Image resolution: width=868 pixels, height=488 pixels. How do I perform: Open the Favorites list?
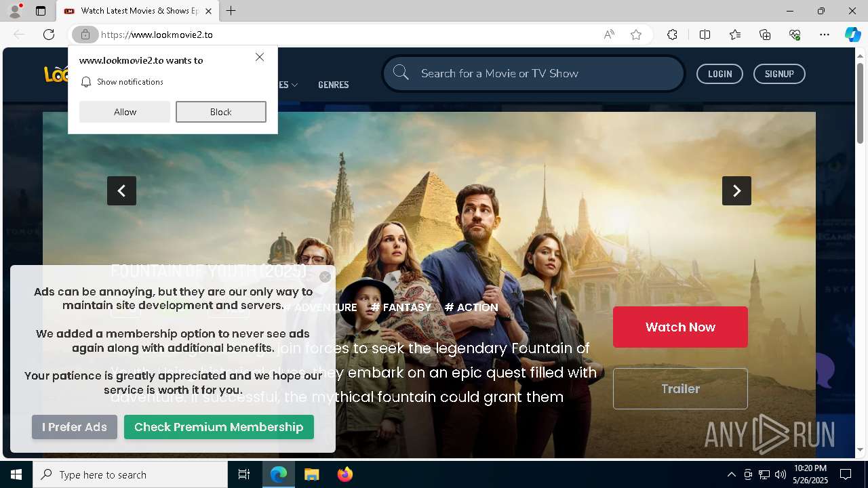pos(735,35)
